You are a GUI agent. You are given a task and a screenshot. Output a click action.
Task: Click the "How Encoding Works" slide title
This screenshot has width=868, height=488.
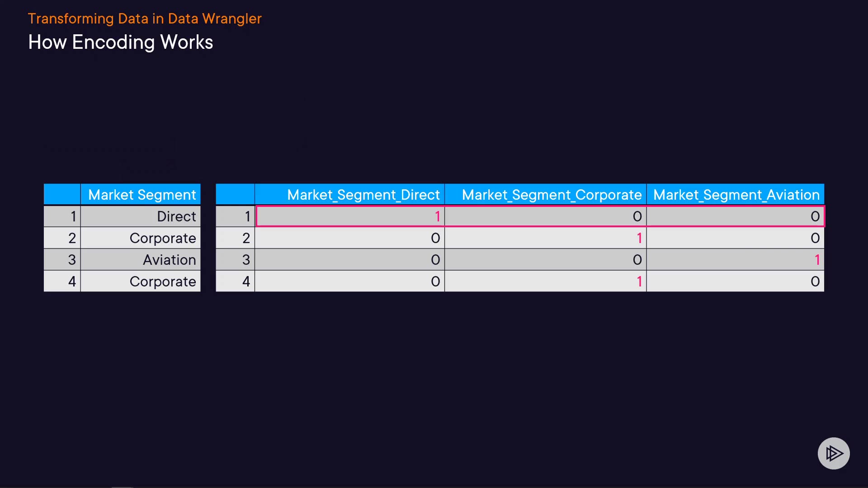pyautogui.click(x=120, y=42)
